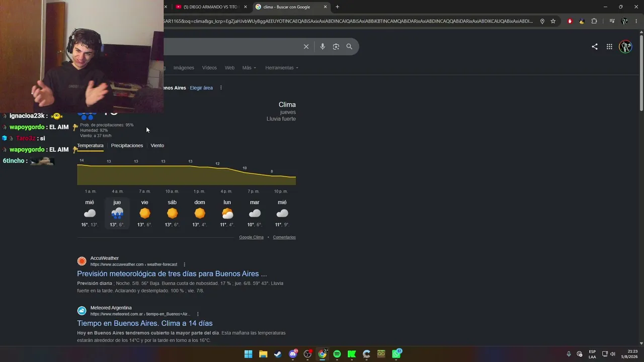The image size is (644, 362).
Task: Select the dom forecast day
Action: coord(200,213)
